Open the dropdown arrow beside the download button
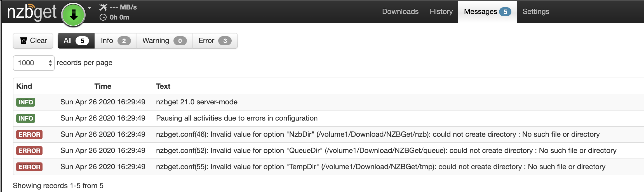The height and width of the screenshot is (192, 644). click(90, 8)
